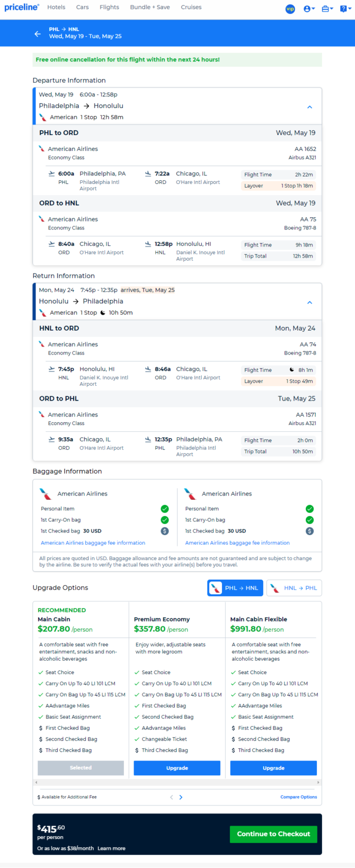Click left card Personal Item green checkmark
Screen dimensions: 355x868
[165, 509]
